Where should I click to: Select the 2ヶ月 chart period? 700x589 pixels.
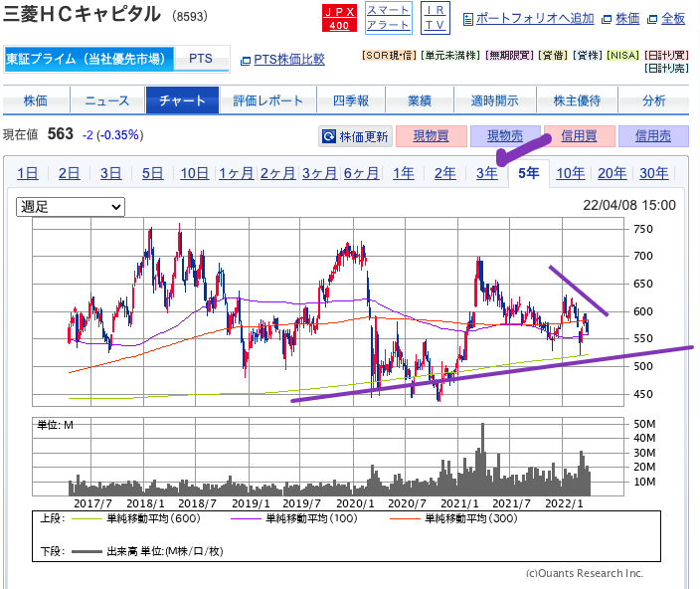(x=278, y=173)
